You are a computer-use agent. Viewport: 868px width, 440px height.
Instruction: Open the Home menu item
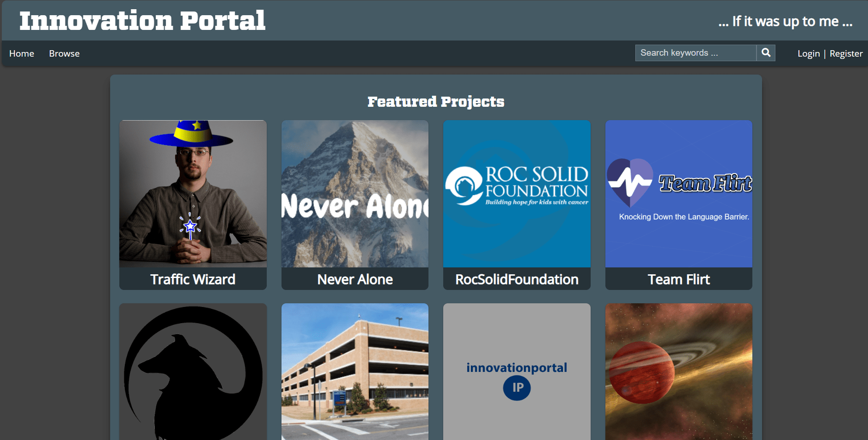point(22,54)
